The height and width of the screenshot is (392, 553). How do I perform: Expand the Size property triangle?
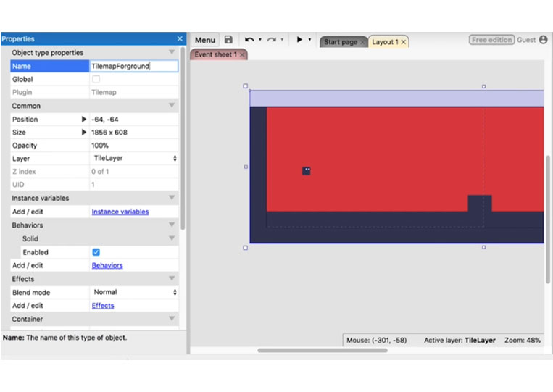[83, 132]
